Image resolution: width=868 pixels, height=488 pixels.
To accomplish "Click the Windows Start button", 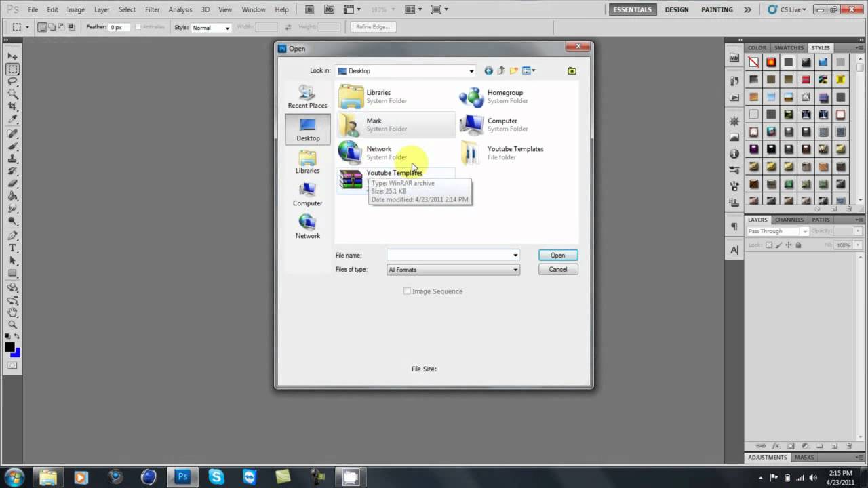I will click(x=14, y=476).
